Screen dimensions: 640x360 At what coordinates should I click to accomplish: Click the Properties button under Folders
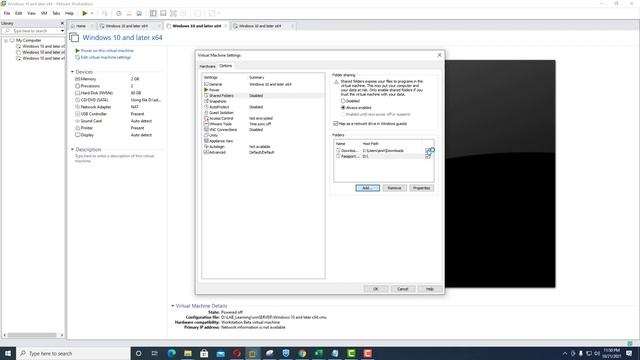tap(422, 188)
